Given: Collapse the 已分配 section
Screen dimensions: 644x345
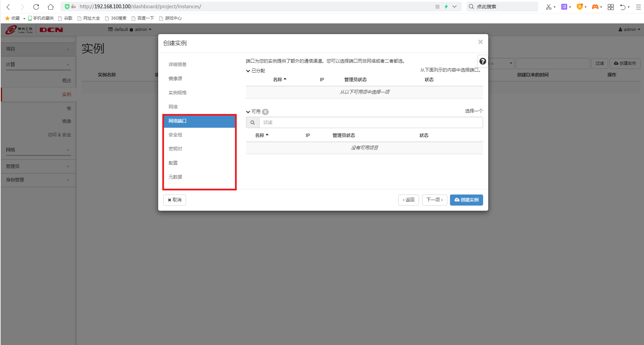Looking at the screenshot, I should (255, 71).
